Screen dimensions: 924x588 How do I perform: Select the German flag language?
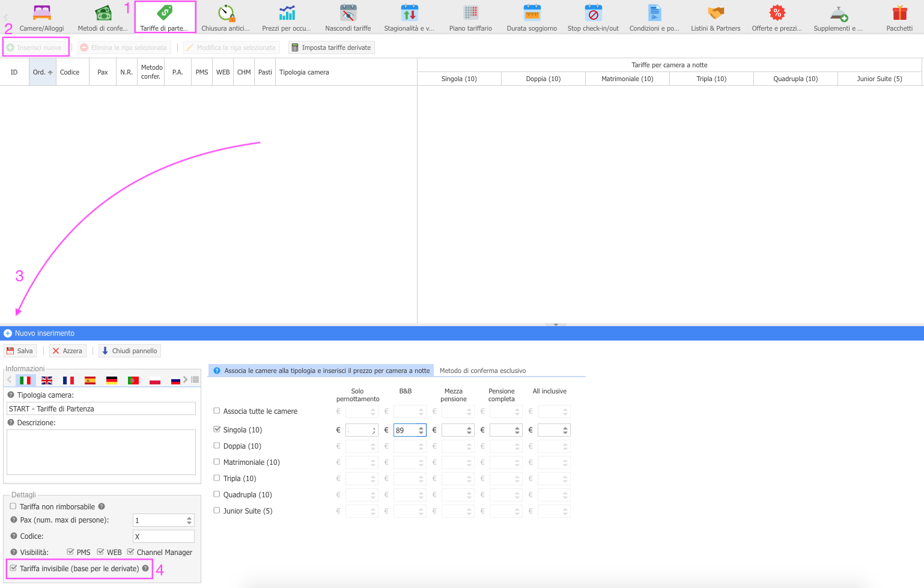[x=112, y=380]
